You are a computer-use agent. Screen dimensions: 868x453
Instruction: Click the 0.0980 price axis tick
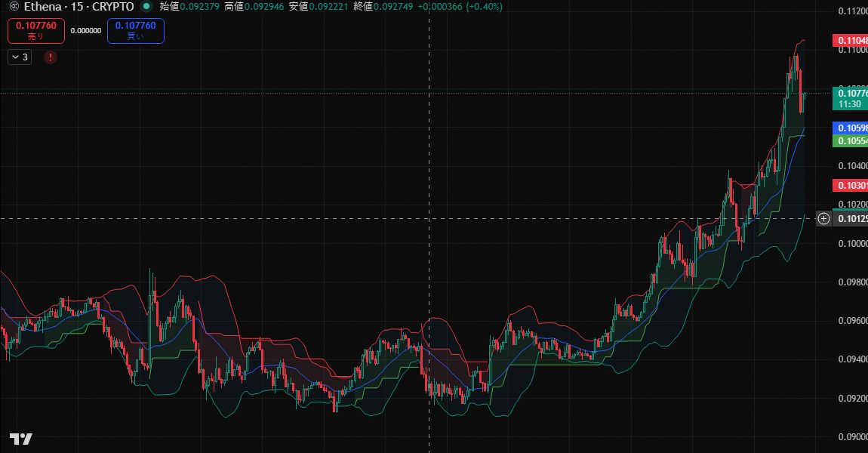(852, 282)
